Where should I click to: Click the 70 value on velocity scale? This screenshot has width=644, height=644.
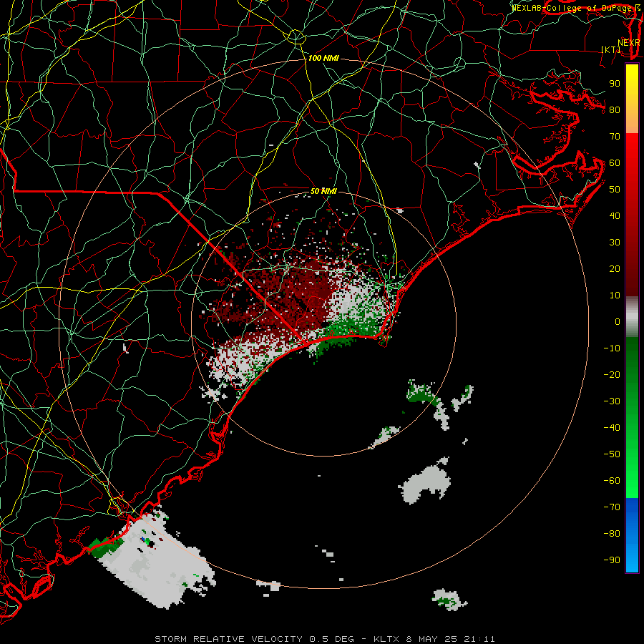point(615,137)
